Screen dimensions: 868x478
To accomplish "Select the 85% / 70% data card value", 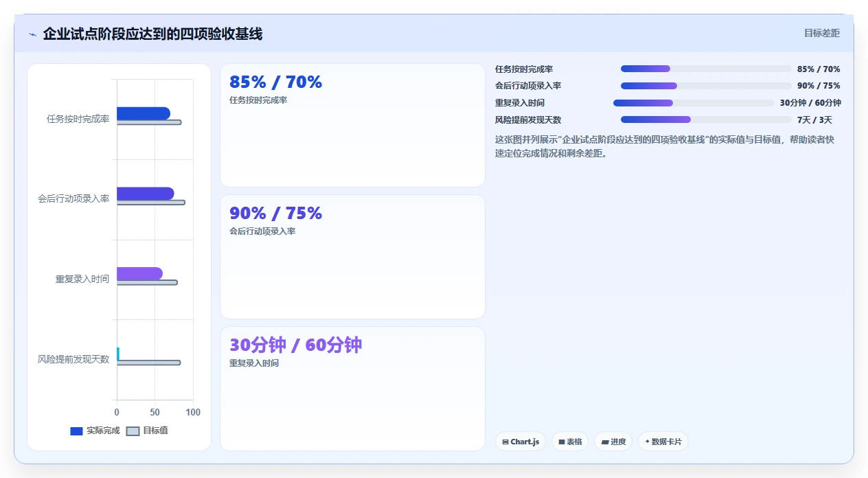I will 275,82.
